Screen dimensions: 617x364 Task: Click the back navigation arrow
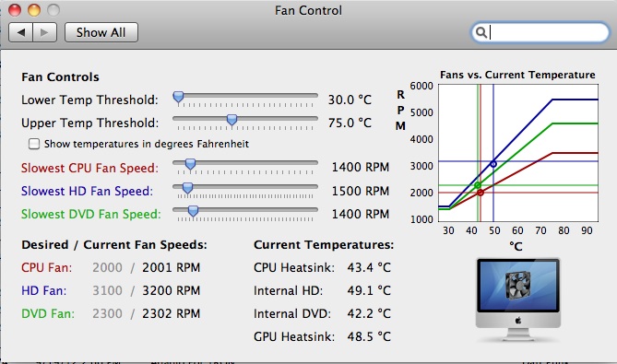pos(21,32)
